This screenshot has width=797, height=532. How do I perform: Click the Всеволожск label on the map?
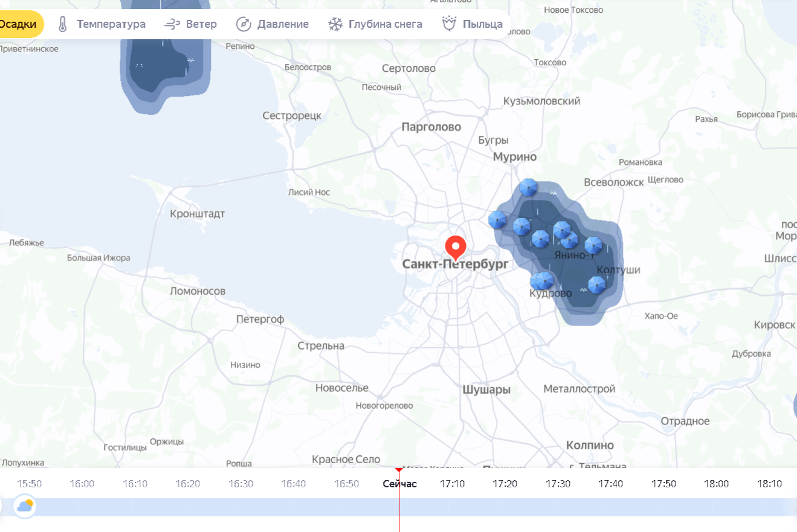pos(614,182)
